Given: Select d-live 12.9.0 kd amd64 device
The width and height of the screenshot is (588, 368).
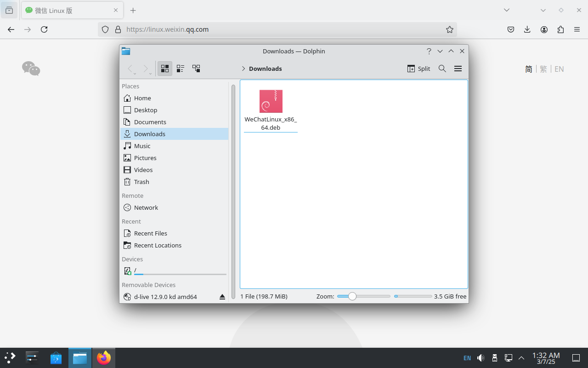Looking at the screenshot, I should pyautogui.click(x=174, y=297).
